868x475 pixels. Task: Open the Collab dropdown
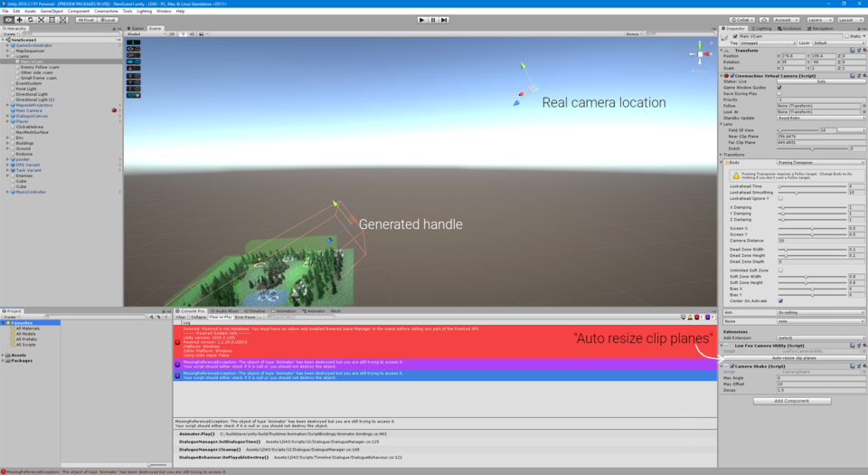pos(742,20)
